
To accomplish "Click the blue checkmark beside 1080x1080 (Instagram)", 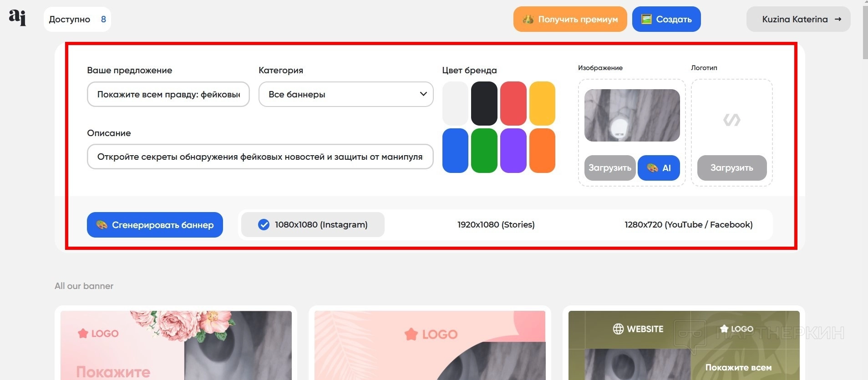I will [x=264, y=224].
